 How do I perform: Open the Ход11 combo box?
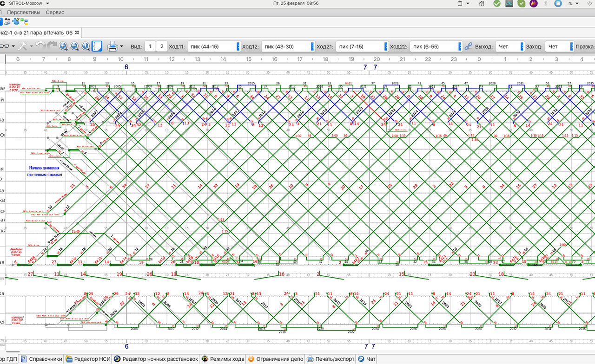coord(214,46)
